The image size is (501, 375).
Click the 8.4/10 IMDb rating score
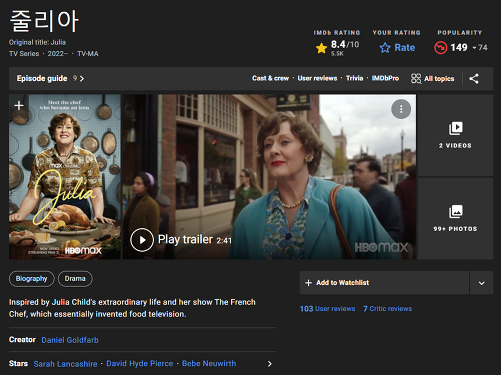tap(345, 44)
